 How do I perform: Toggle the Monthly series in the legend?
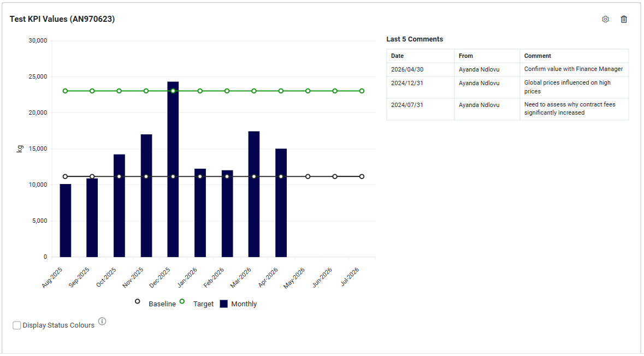coord(244,304)
